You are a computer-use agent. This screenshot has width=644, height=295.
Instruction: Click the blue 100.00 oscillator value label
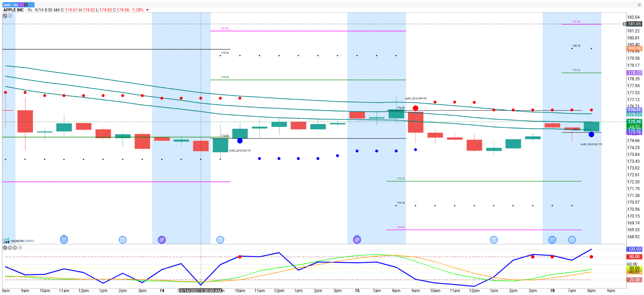point(634,249)
